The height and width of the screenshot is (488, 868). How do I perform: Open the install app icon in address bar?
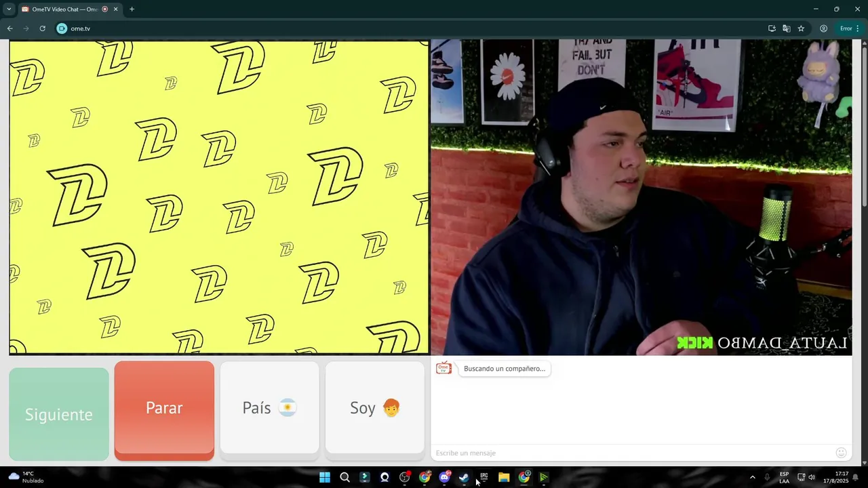[772, 28]
